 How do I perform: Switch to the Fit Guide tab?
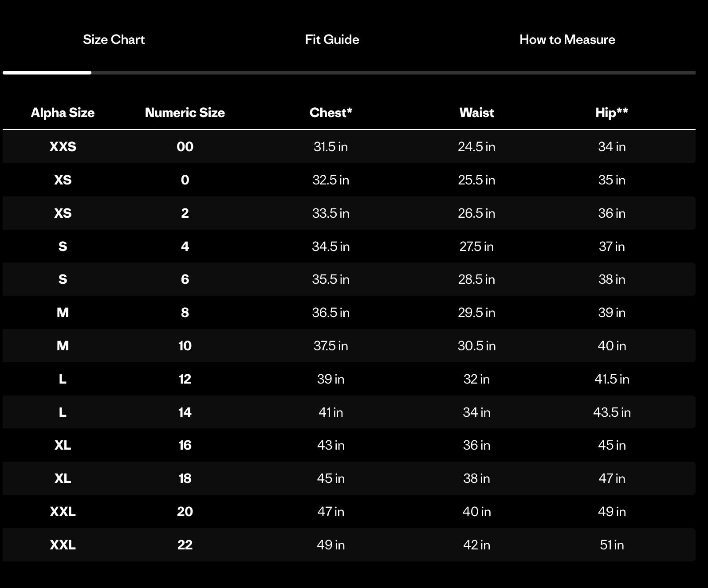[332, 39]
